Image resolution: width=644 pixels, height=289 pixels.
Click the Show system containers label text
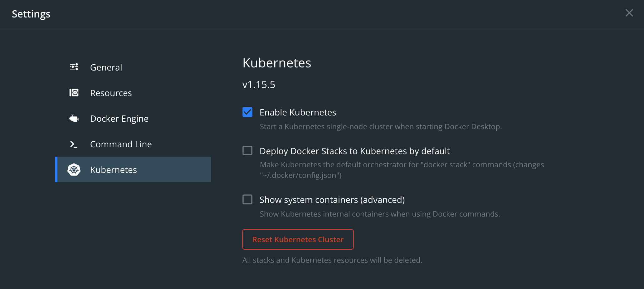point(332,200)
